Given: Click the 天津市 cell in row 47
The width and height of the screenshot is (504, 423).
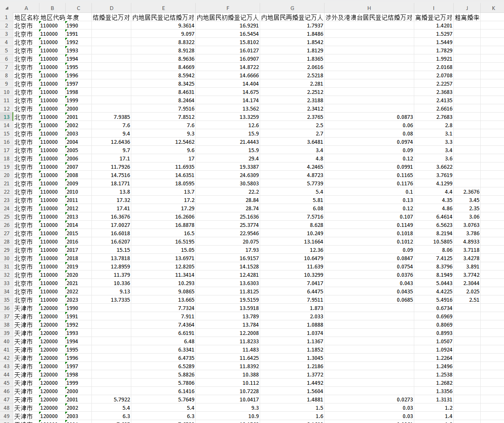Looking at the screenshot, I should click(x=26, y=399).
